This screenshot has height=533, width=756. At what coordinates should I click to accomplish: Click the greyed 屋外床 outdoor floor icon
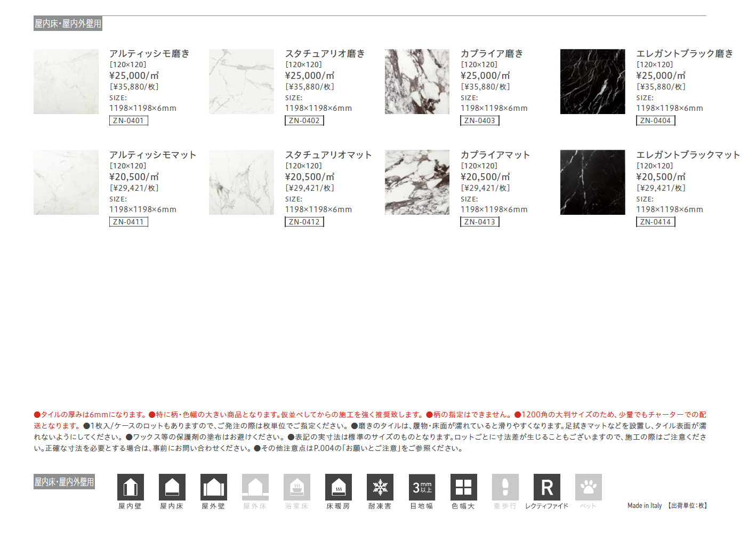255,487
